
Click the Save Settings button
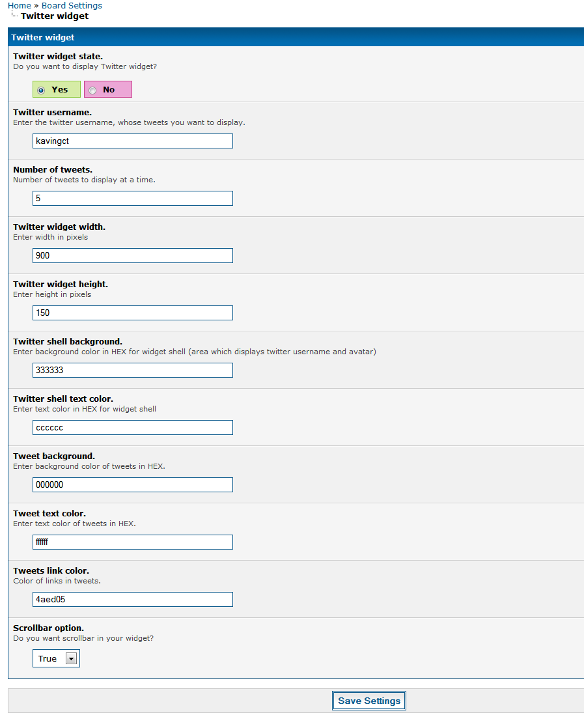(x=369, y=701)
